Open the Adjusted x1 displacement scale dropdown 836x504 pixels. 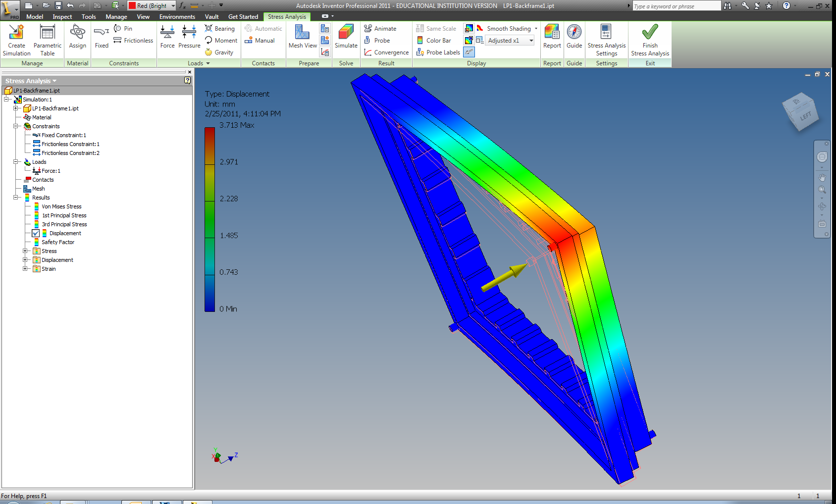tap(531, 41)
